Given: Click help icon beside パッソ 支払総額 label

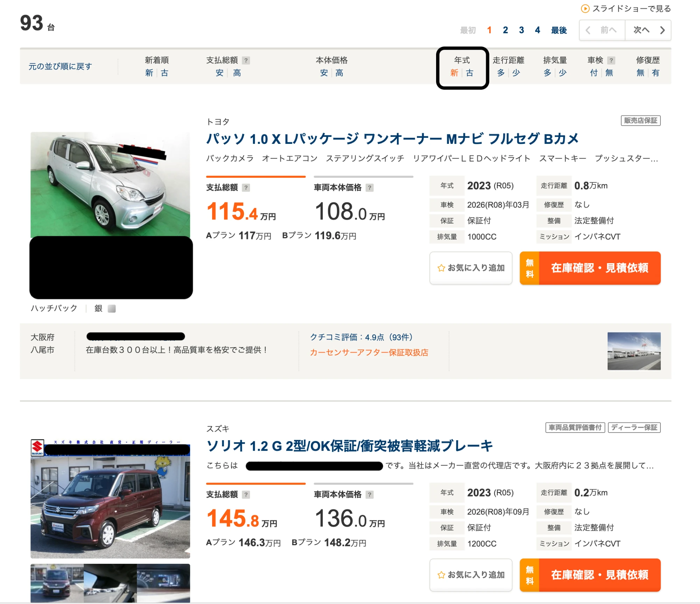Looking at the screenshot, I should click(246, 188).
